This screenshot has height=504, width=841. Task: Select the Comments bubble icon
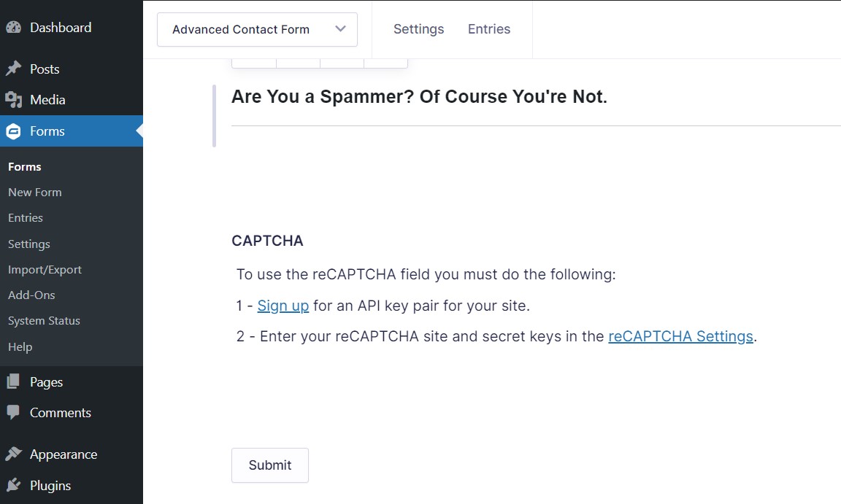(x=13, y=412)
